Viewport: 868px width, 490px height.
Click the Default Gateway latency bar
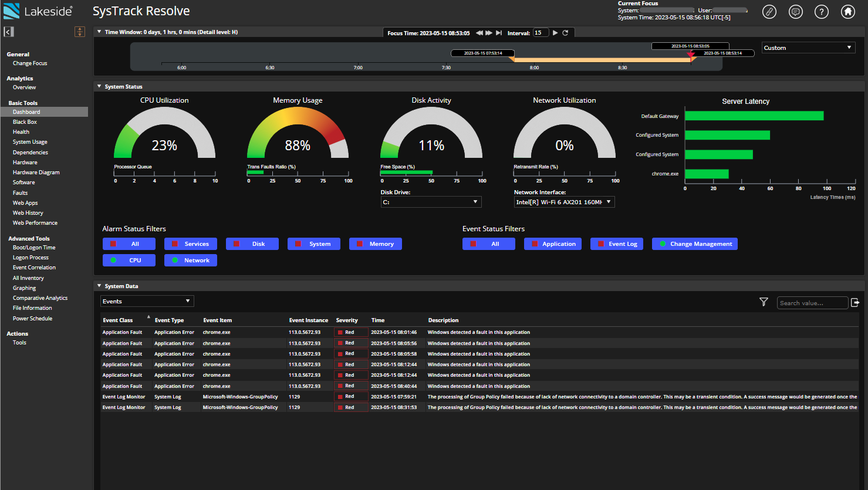click(x=754, y=116)
